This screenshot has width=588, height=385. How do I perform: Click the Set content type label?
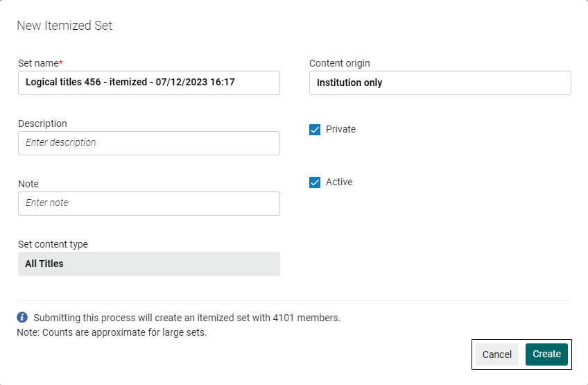click(53, 244)
